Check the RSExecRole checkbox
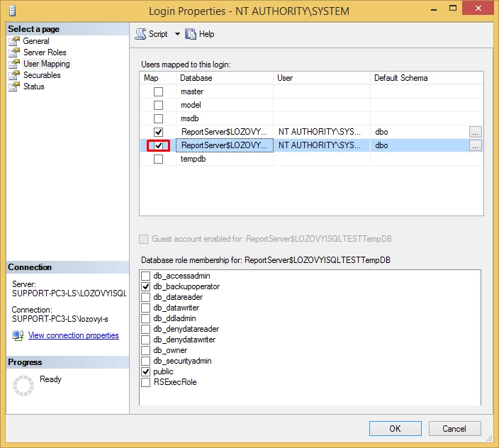Screen dimensions: 499x448 click(x=146, y=382)
